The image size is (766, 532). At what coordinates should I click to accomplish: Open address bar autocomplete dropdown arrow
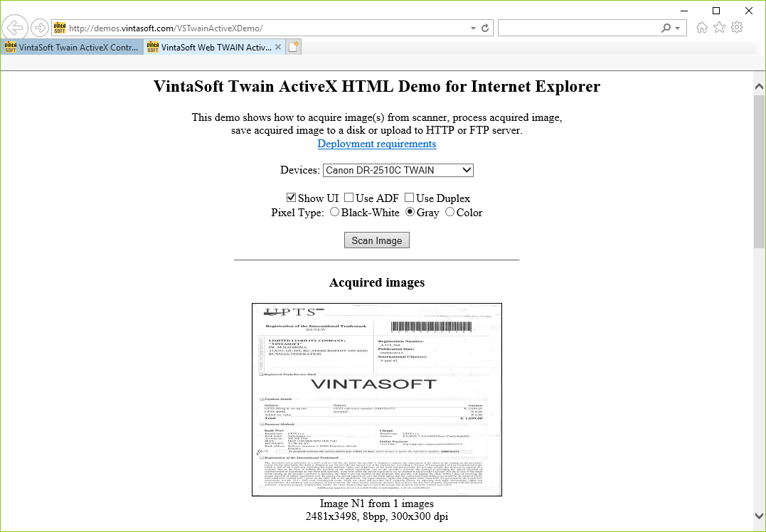pos(474,28)
